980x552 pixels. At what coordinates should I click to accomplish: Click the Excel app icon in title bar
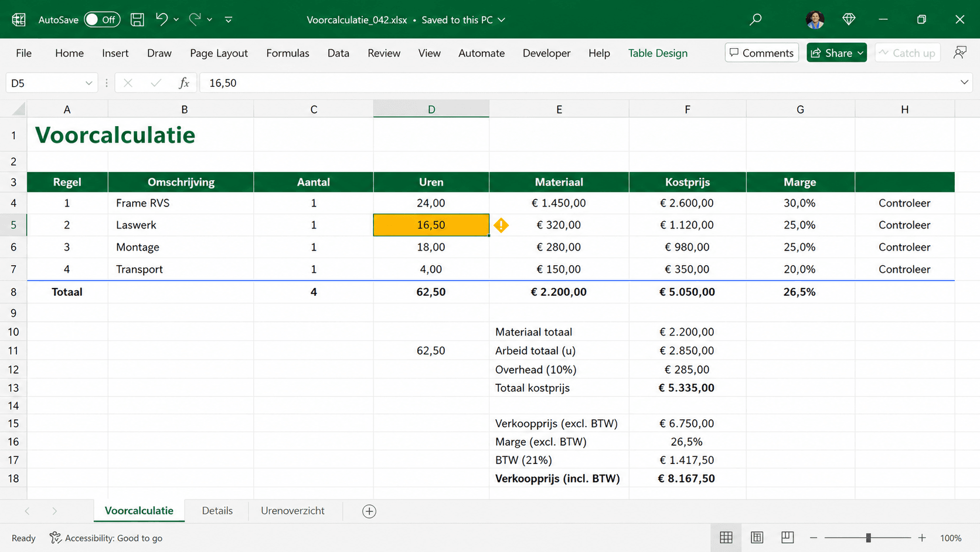19,19
